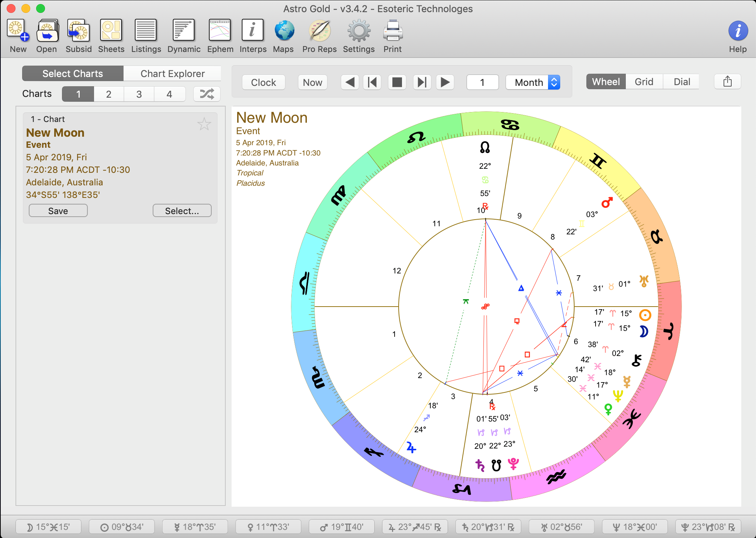Click Neptune 18°Pisces00' status button
The width and height of the screenshot is (756, 538).
(635, 527)
